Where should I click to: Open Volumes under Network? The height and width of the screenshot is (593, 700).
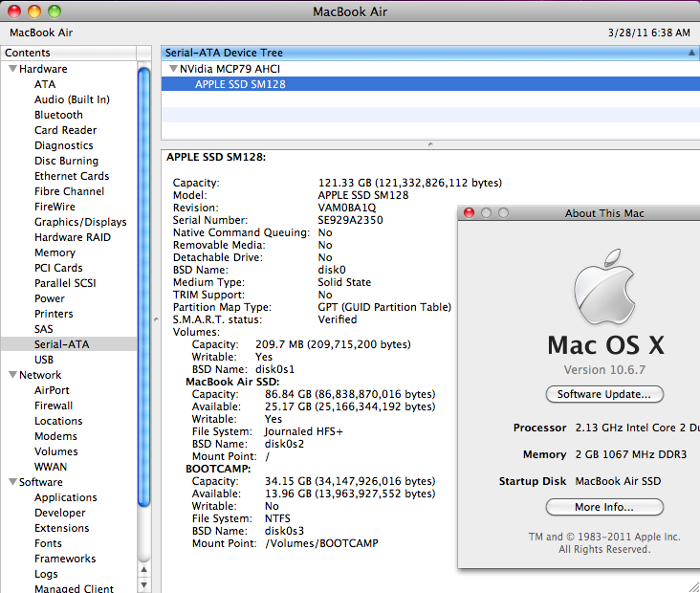pos(56,451)
